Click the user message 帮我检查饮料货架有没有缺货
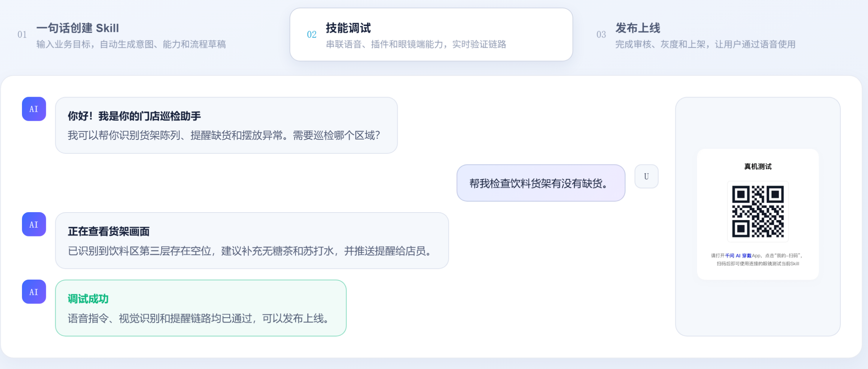Viewport: 868px width, 369px height. pyautogui.click(x=541, y=183)
